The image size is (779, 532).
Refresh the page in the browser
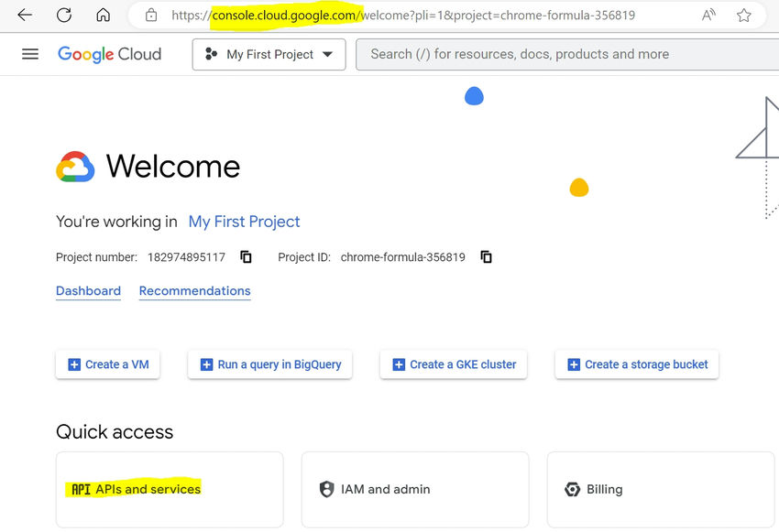point(62,15)
